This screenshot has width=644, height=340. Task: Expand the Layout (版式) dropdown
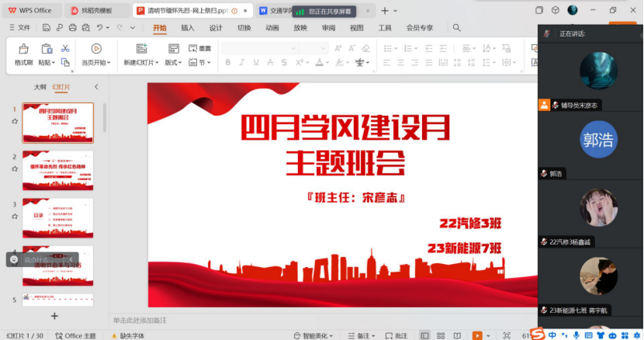[x=174, y=63]
